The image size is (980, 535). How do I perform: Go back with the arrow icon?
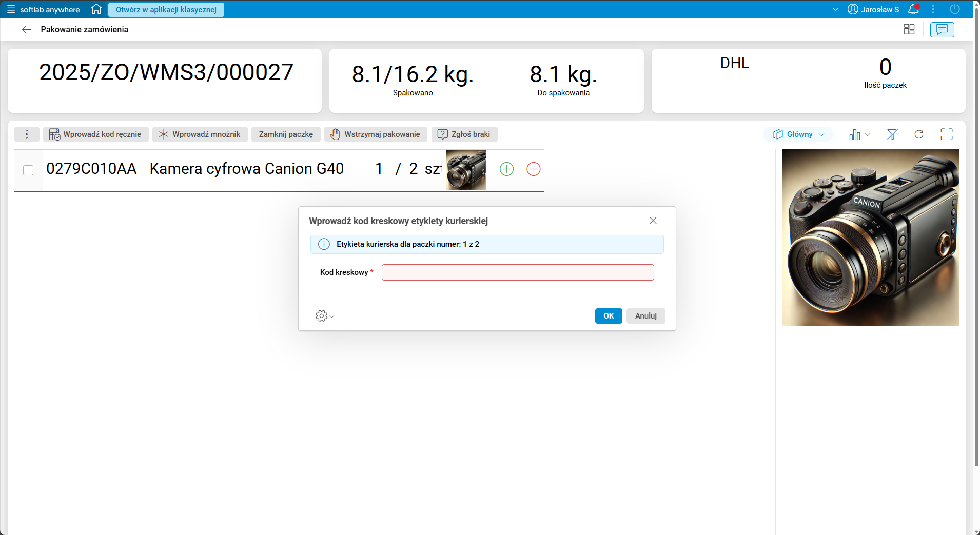click(27, 30)
